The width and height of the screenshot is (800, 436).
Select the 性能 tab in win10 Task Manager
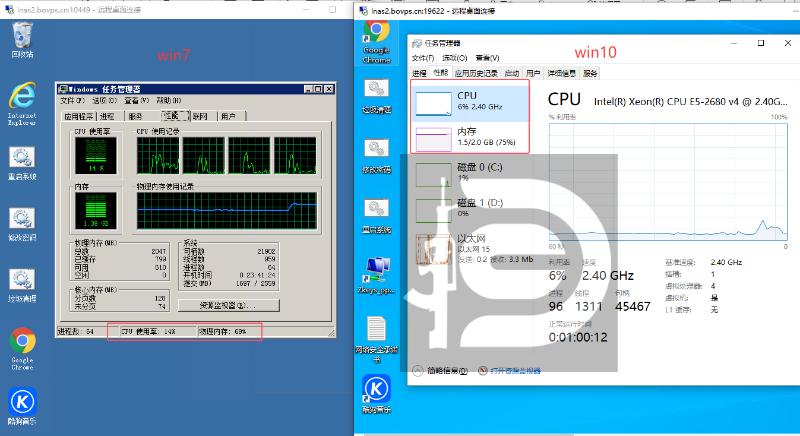[440, 73]
